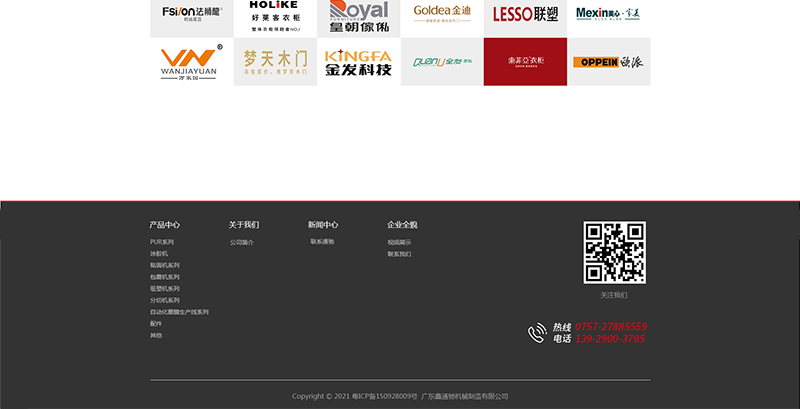Open the 产品中心 footer heading
The height and width of the screenshot is (409, 800).
(165, 225)
